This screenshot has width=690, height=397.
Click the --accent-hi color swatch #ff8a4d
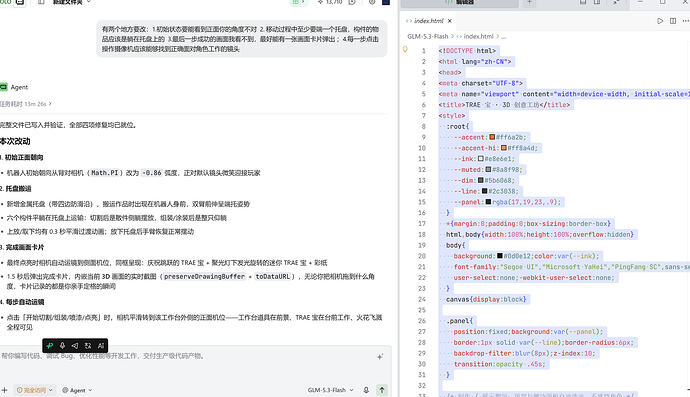(x=503, y=148)
